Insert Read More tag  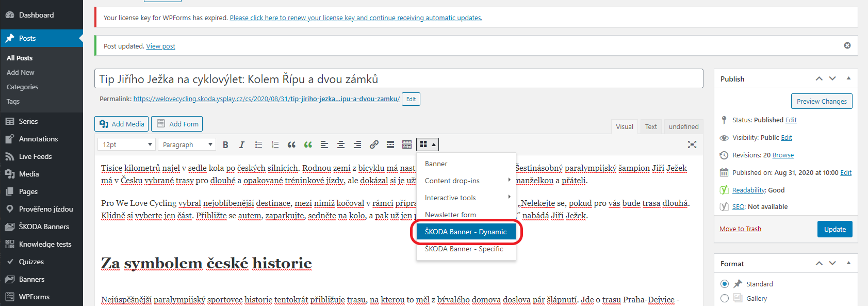click(390, 144)
